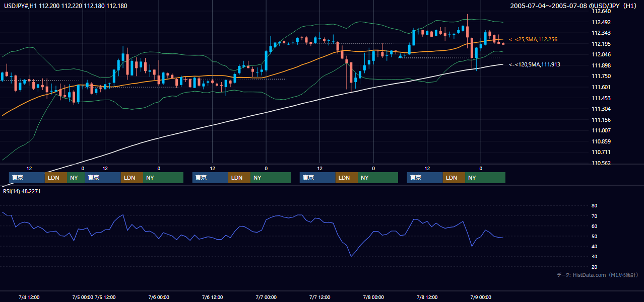The image size is (644, 302).
Task: Click the USDJPY#,H1 price header text
Action: 65,5
